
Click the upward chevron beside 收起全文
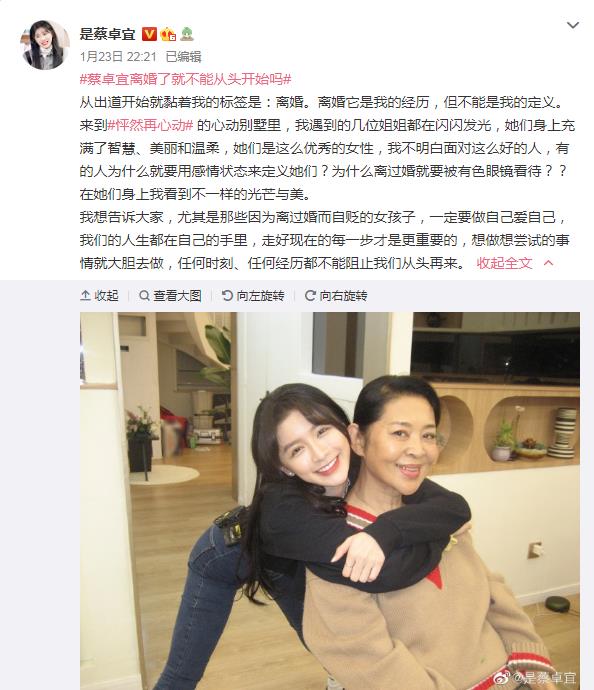point(548,263)
